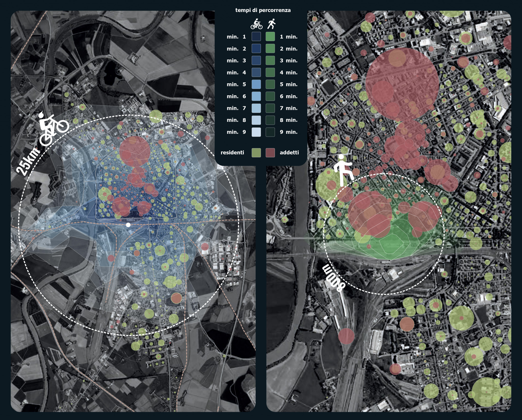Select the walking 7 min. green swatch
The width and height of the screenshot is (522, 420).
[270, 108]
